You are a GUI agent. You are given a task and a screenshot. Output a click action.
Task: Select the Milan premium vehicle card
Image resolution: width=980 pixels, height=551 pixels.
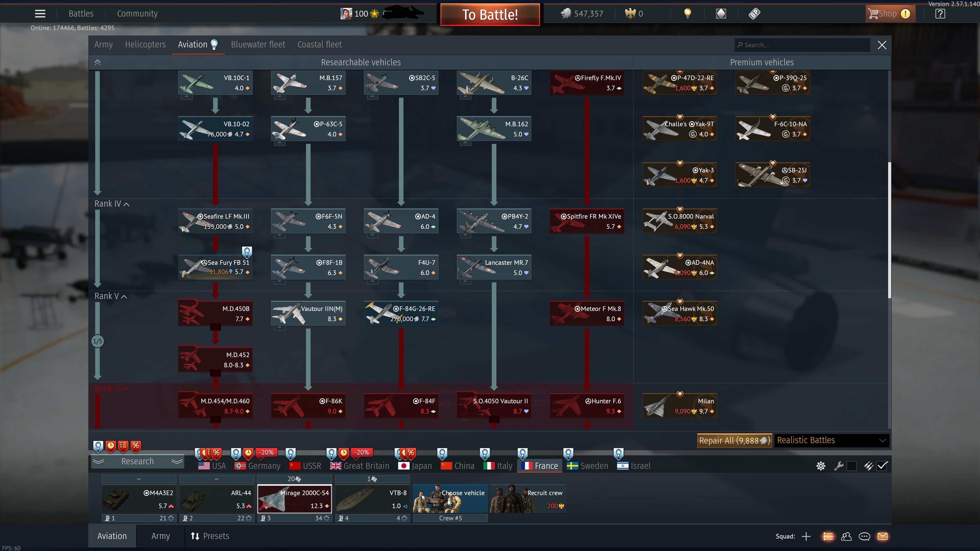point(680,406)
